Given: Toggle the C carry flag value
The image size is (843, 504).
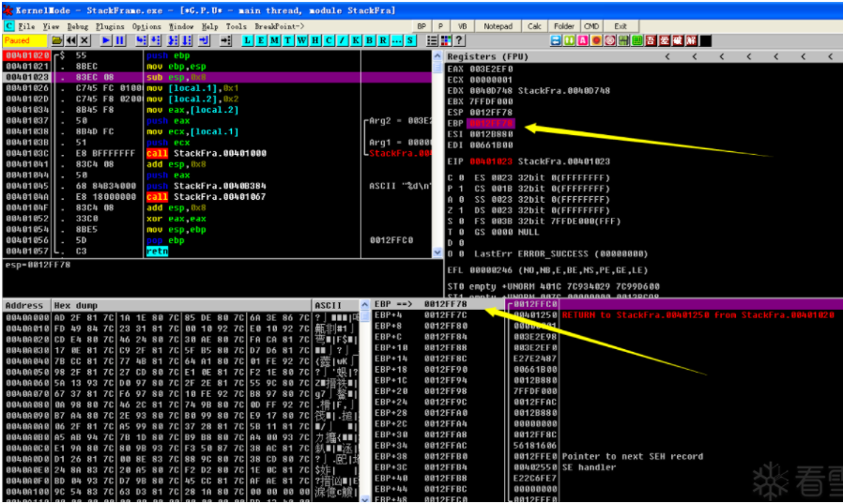Looking at the screenshot, I should pos(462,177).
